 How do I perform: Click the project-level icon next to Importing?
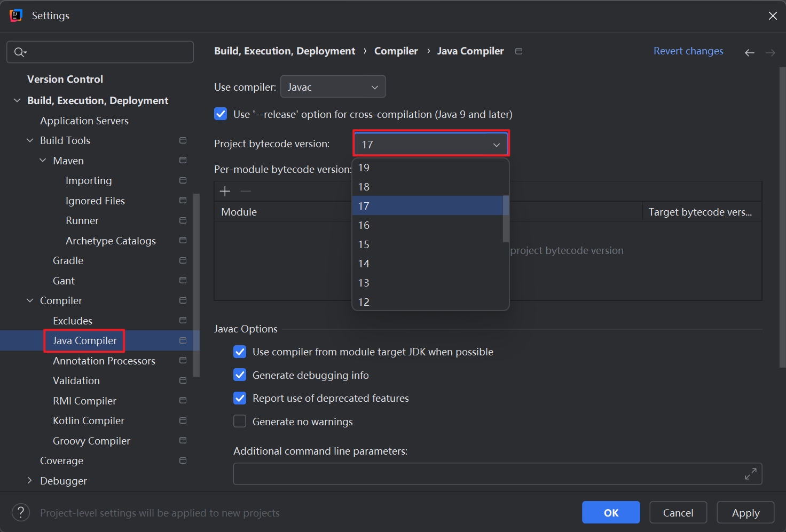[183, 180]
